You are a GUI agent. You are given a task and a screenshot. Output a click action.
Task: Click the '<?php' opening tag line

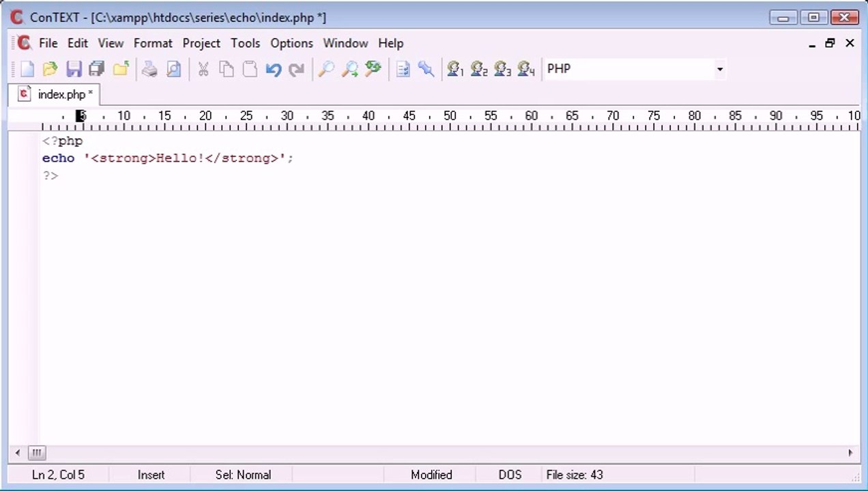tap(62, 141)
